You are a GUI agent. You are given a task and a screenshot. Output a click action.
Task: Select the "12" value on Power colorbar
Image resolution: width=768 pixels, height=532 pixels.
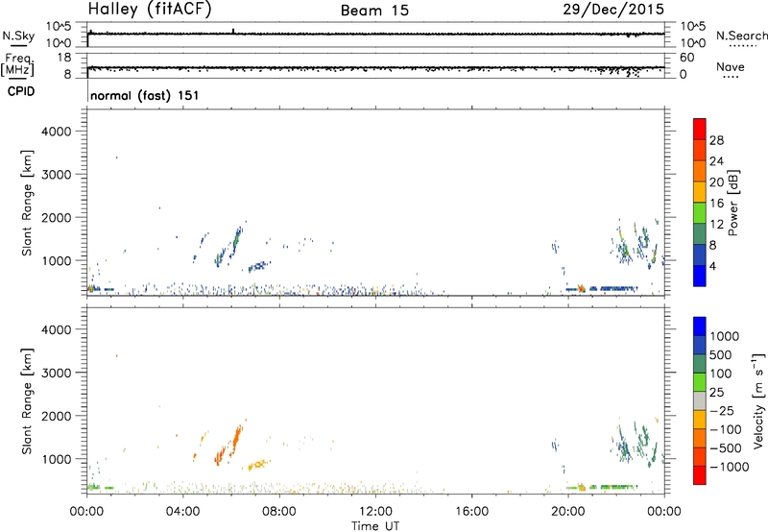click(x=716, y=225)
